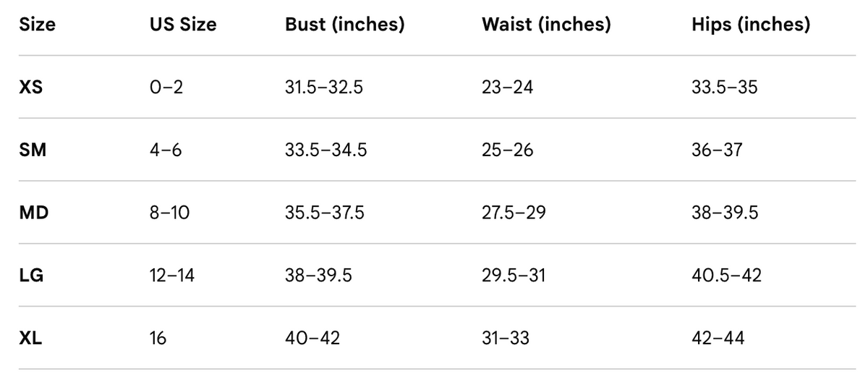The height and width of the screenshot is (379, 868).
Task: Select bust value 35.5–37.5
Action: 325,213
